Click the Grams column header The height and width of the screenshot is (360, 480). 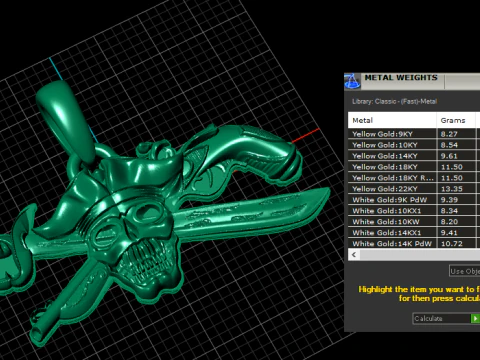[456, 120]
